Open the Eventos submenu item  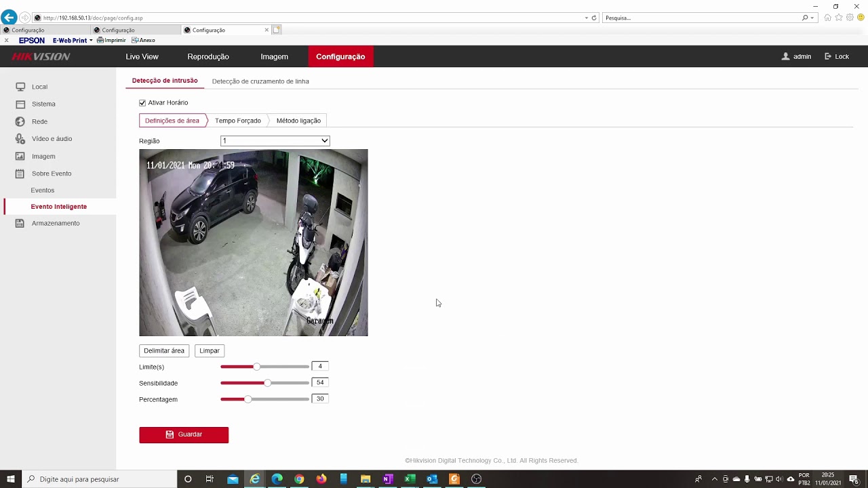[x=43, y=190]
